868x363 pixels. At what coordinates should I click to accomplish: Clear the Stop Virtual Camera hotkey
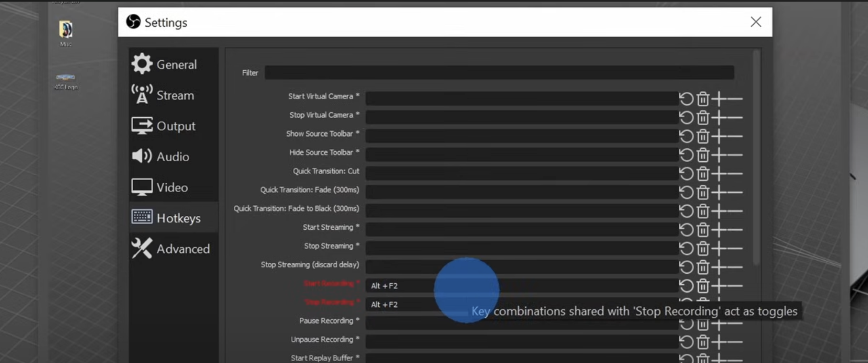coord(703,118)
